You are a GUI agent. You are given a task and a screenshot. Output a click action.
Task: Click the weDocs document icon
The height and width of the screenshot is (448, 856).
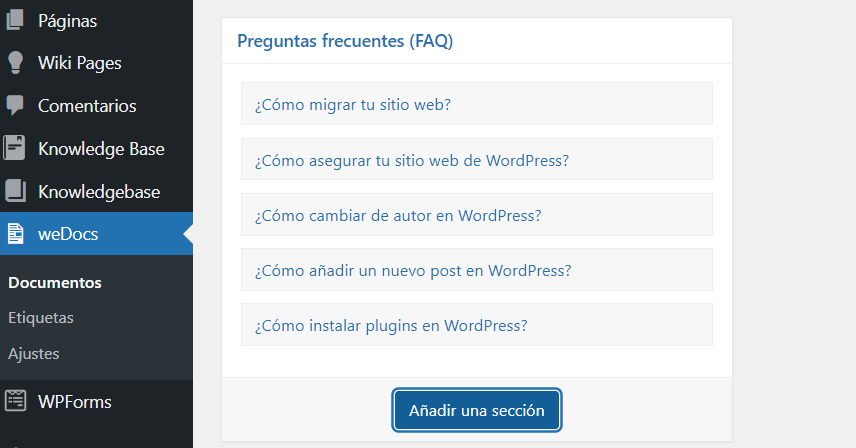(x=15, y=234)
